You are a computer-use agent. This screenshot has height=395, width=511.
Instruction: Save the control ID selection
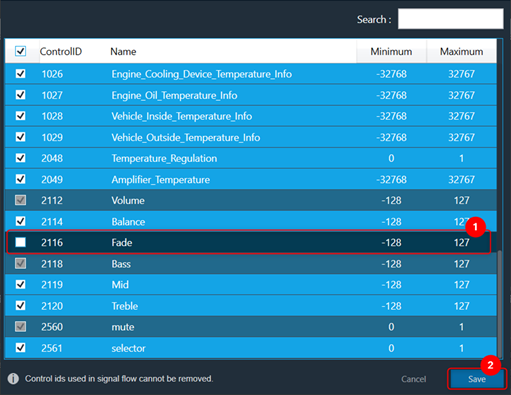[477, 379]
